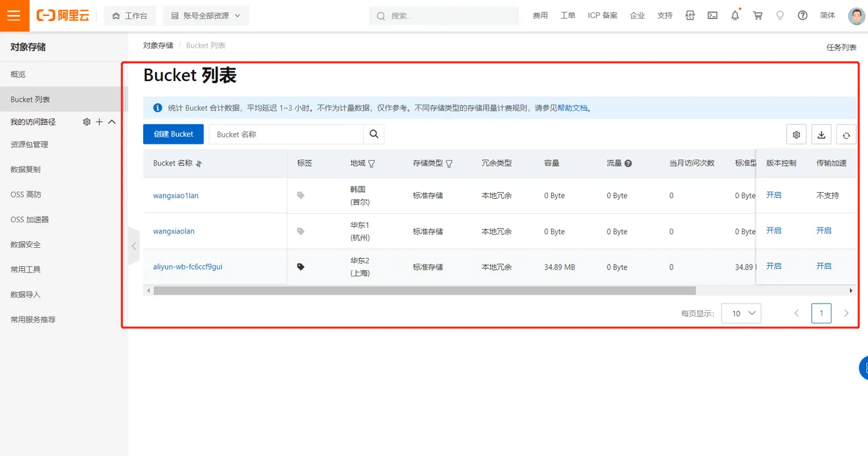Focus the Bucket 名称 search field

(x=286, y=134)
